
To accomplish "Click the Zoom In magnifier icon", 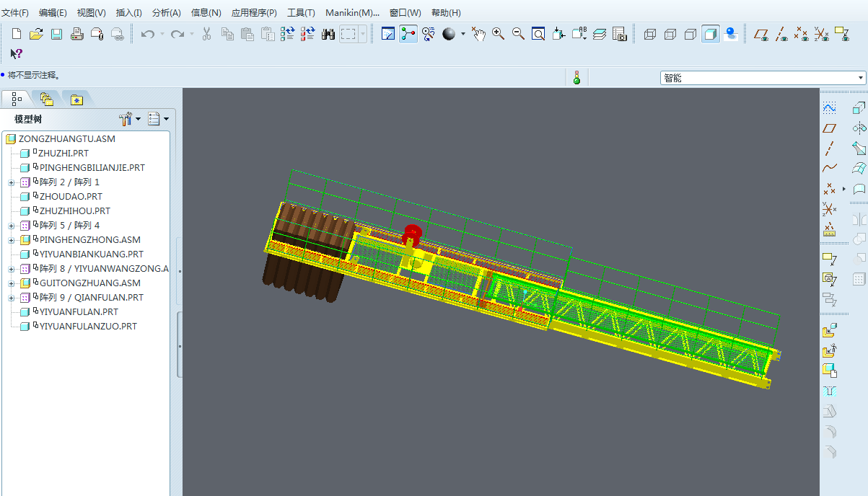I will 498,34.
